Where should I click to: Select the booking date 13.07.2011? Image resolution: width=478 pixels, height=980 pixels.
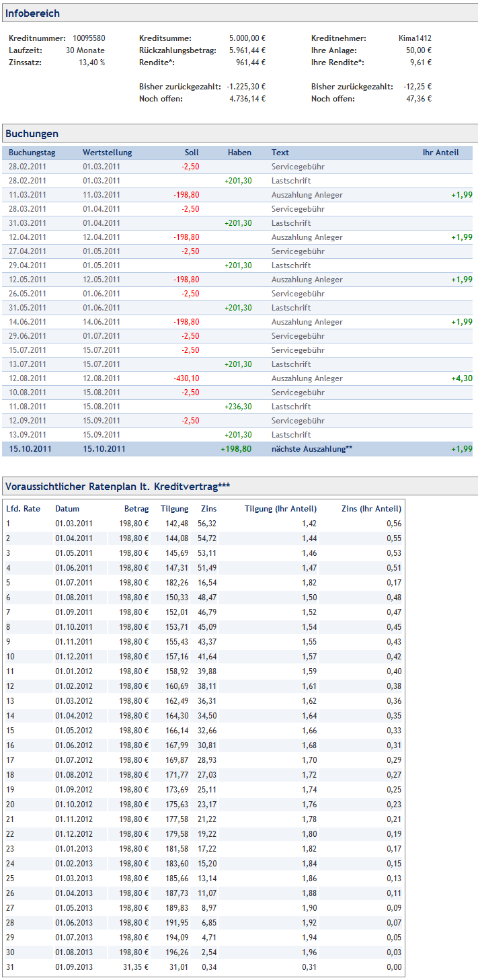tap(28, 364)
